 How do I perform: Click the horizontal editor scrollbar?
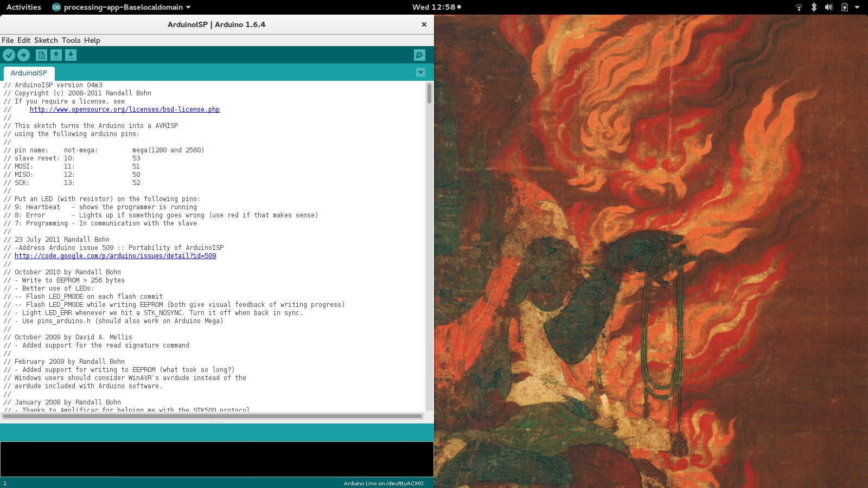(212, 416)
